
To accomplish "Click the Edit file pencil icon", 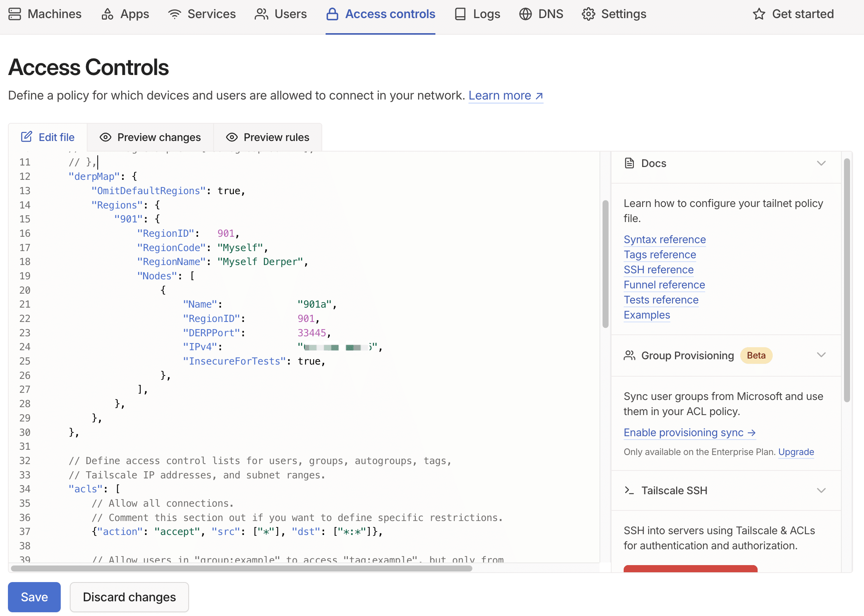I will click(x=26, y=137).
